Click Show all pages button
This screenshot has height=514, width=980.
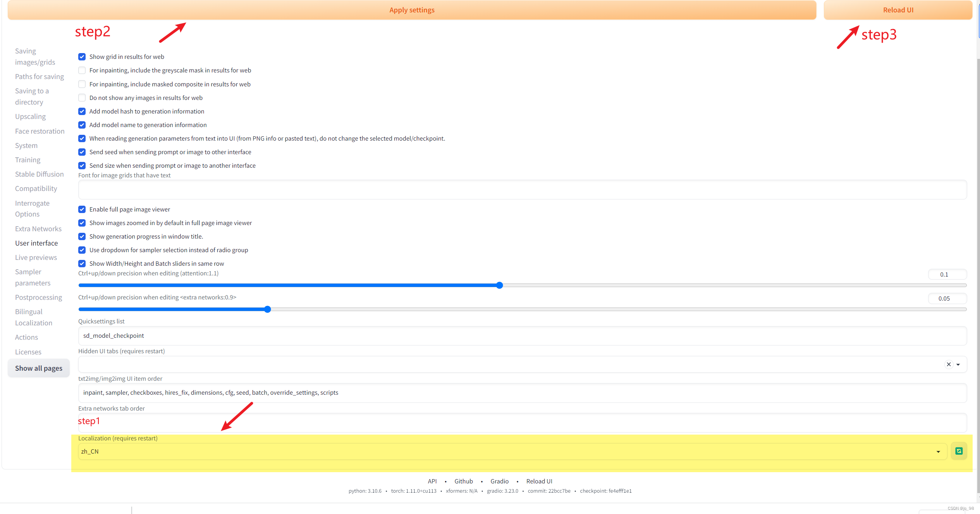39,368
